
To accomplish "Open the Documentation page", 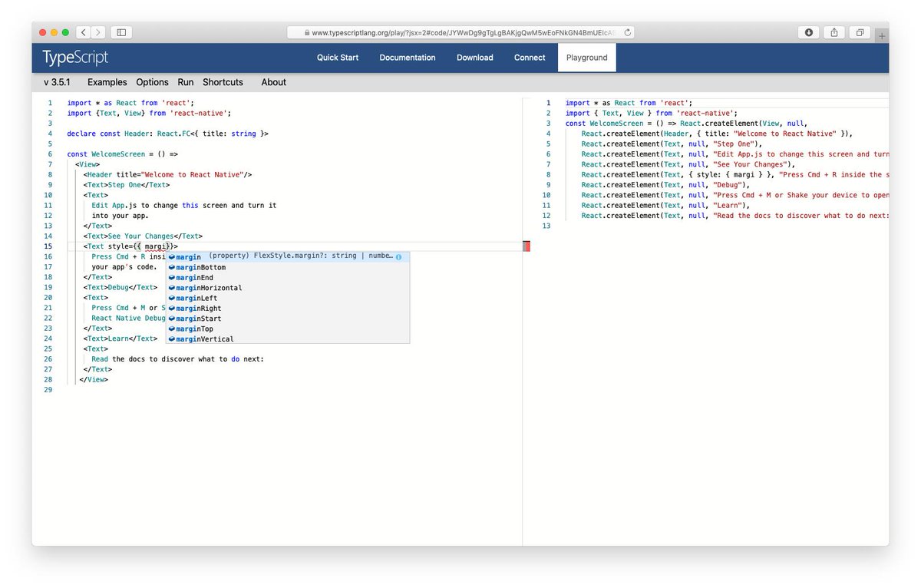I will [408, 58].
